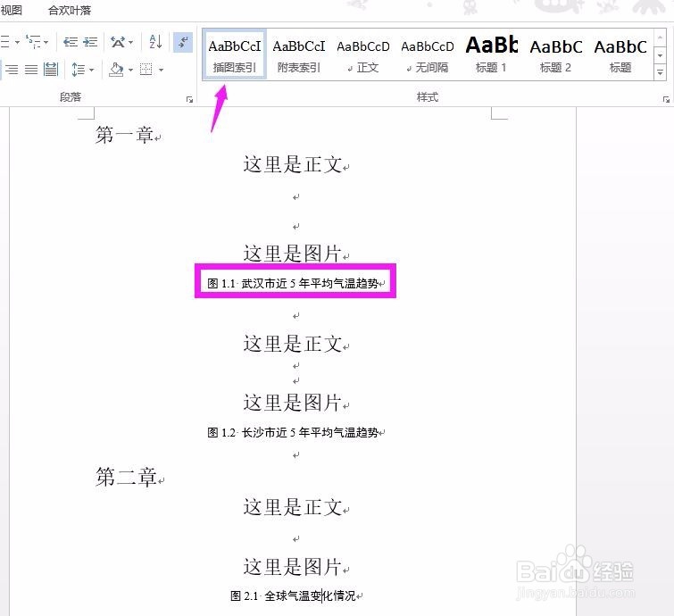Apply distributed alignment
The image size is (674, 616).
[x=51, y=70]
